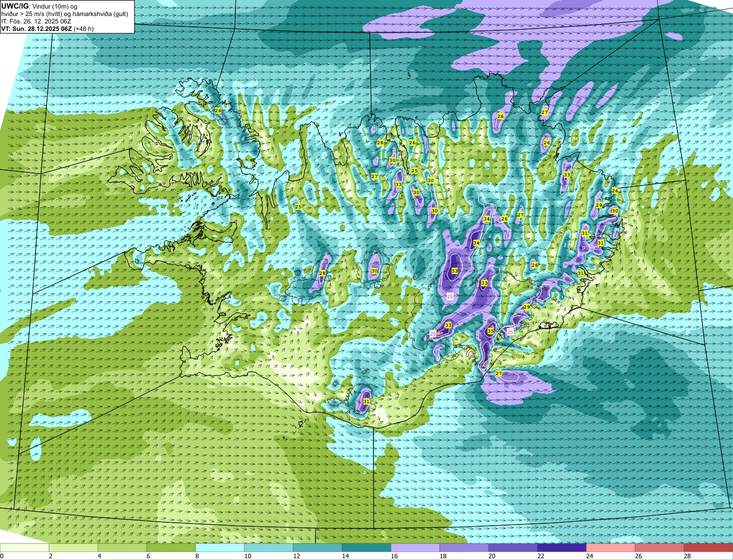Click the '(+48 h)' forecast offset text
The height and width of the screenshot is (560, 733).
pos(84,28)
